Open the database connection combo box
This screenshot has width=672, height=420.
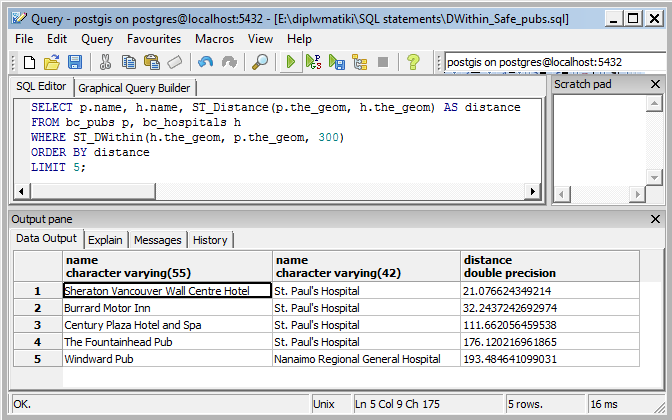click(x=557, y=62)
